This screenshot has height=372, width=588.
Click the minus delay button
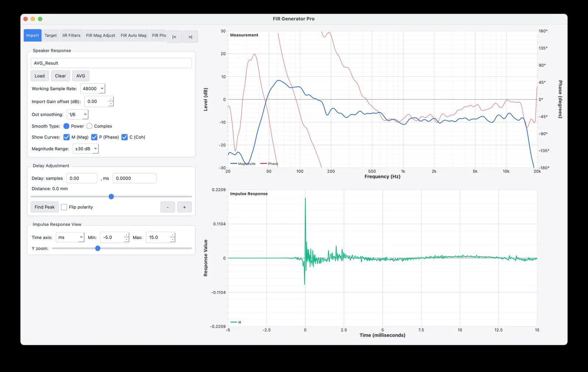(168, 207)
